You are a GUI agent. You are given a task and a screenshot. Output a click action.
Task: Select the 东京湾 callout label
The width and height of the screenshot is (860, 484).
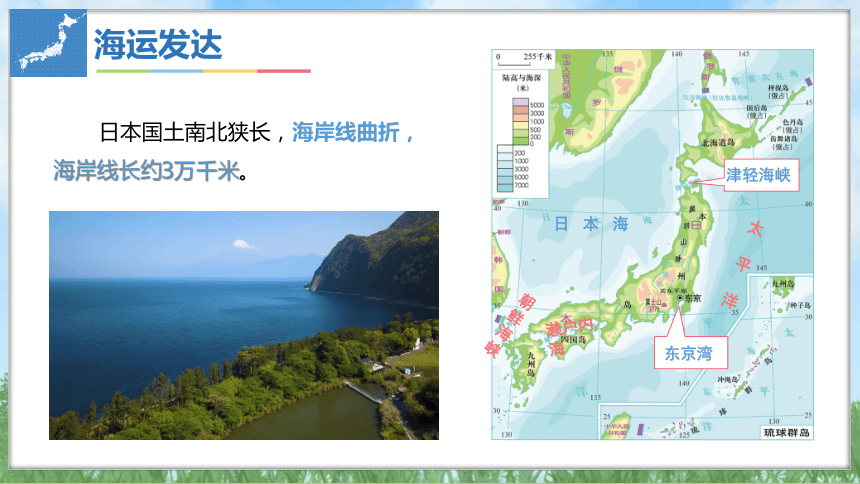[689, 353]
